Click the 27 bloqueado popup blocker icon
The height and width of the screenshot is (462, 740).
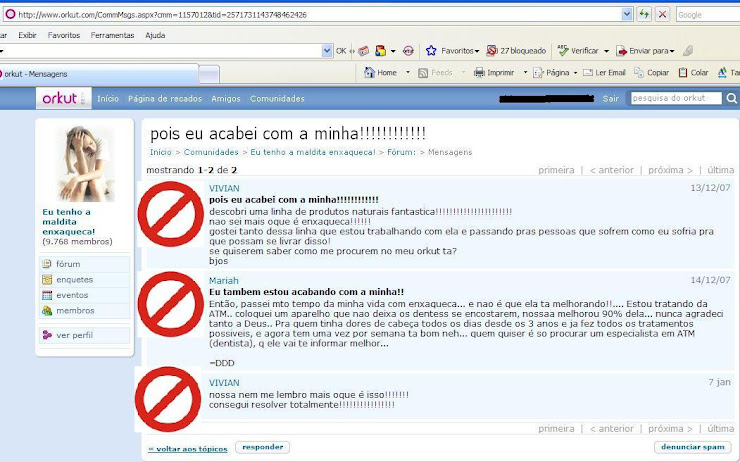(492, 50)
